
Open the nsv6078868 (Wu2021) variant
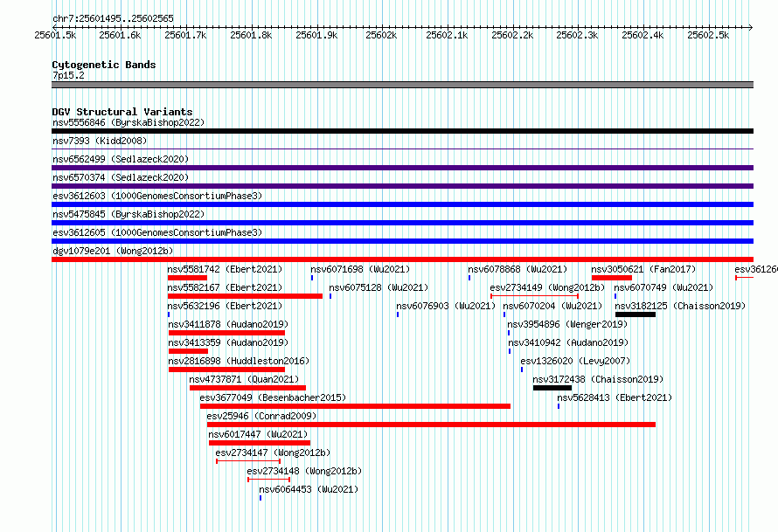pyautogui.click(x=518, y=269)
